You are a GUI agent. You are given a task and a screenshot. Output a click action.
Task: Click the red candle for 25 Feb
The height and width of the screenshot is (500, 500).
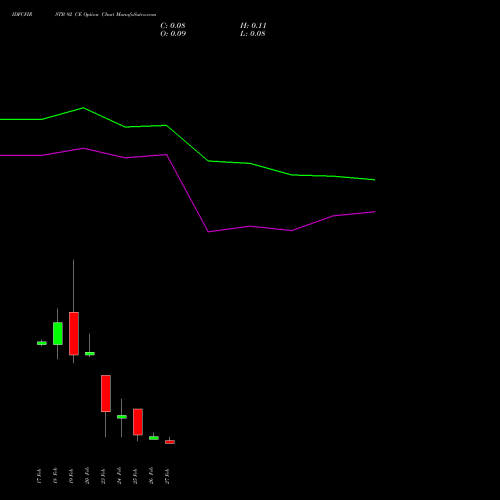[138, 422]
